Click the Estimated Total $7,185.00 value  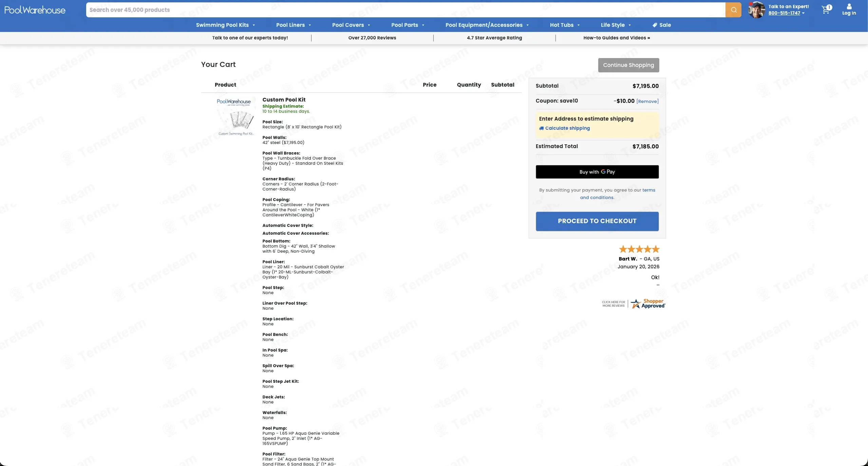coord(645,146)
